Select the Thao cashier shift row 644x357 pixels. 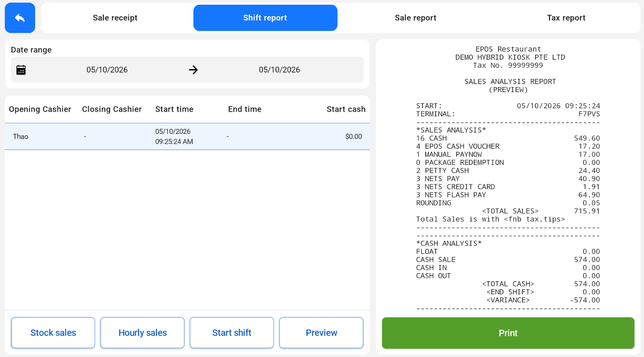pyautogui.click(x=187, y=136)
